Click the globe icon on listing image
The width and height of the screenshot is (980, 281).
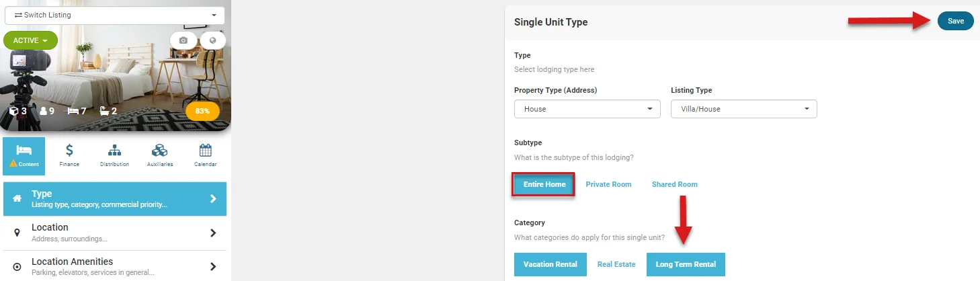(x=213, y=40)
